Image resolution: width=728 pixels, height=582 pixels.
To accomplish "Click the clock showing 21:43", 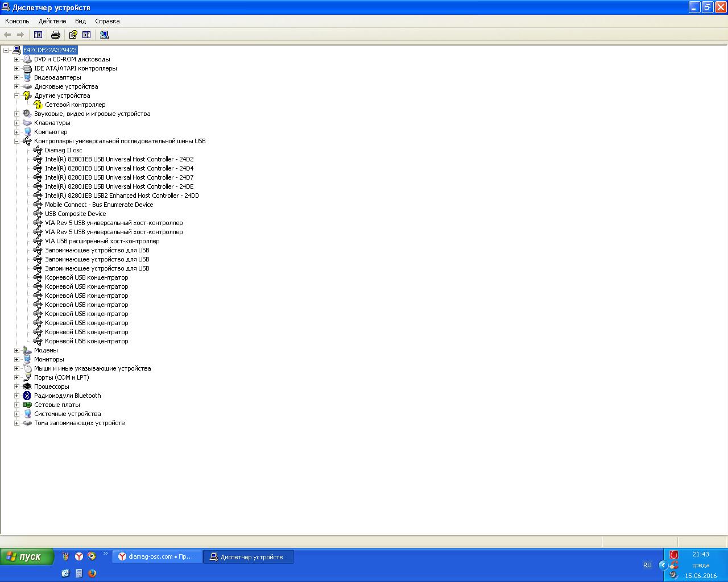I will pos(701,554).
